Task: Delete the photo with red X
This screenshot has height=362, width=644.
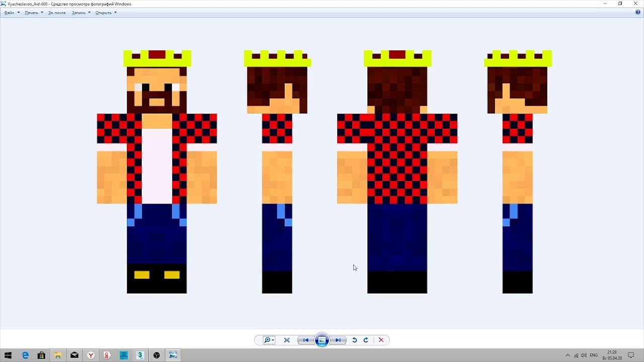Action: (x=381, y=340)
